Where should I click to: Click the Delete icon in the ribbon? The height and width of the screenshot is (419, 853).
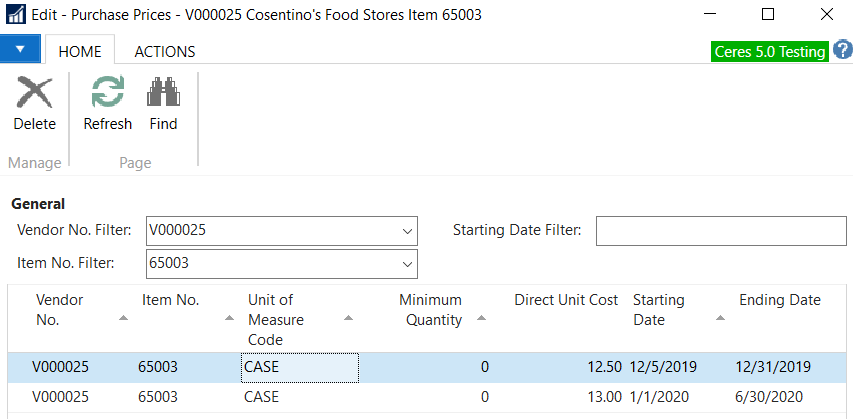point(34,95)
